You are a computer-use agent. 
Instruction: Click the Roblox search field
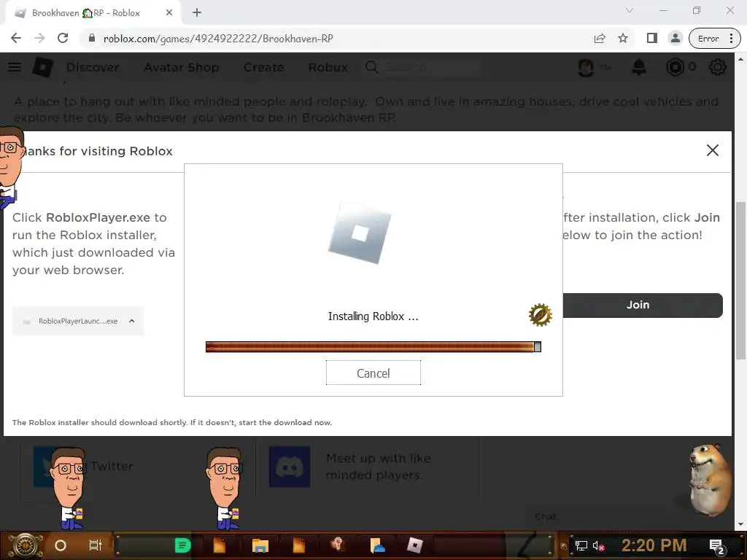pyautogui.click(x=422, y=68)
